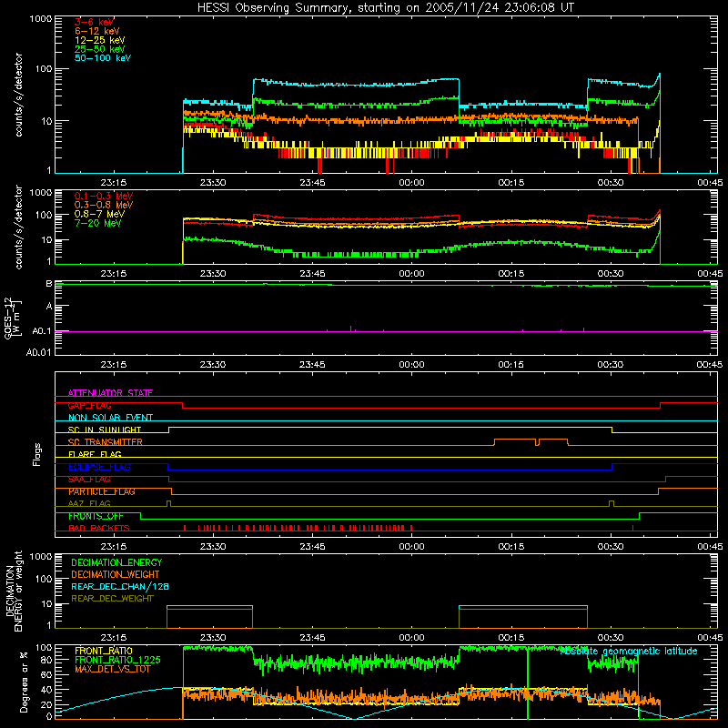The height and width of the screenshot is (728, 728).
Task: Click the HESSI Observing Summary title text
Action: (385, 8)
